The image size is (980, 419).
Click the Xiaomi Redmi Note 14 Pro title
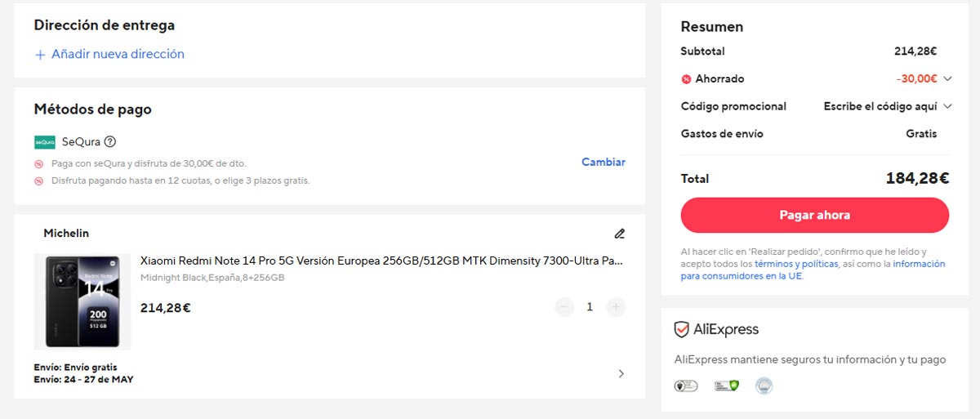point(382,261)
